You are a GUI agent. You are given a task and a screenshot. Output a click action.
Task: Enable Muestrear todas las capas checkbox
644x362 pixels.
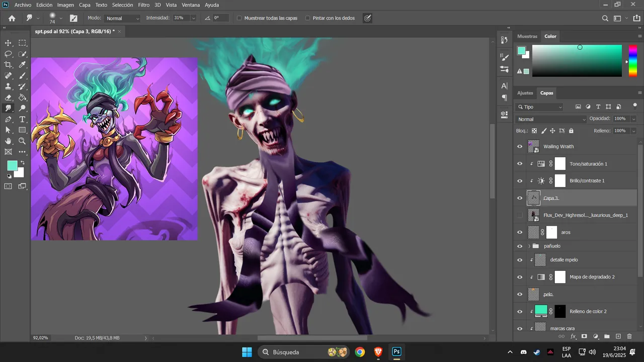pyautogui.click(x=239, y=18)
